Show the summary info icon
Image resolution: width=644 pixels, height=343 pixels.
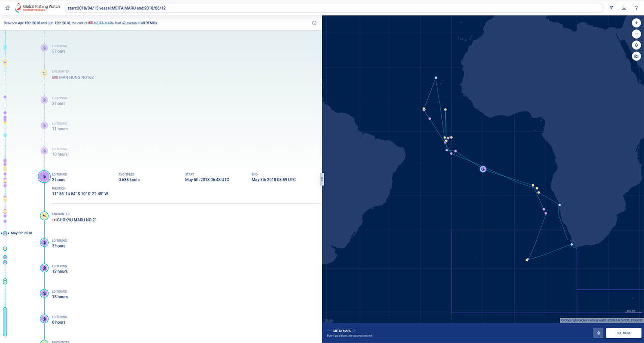pyautogui.click(x=314, y=23)
